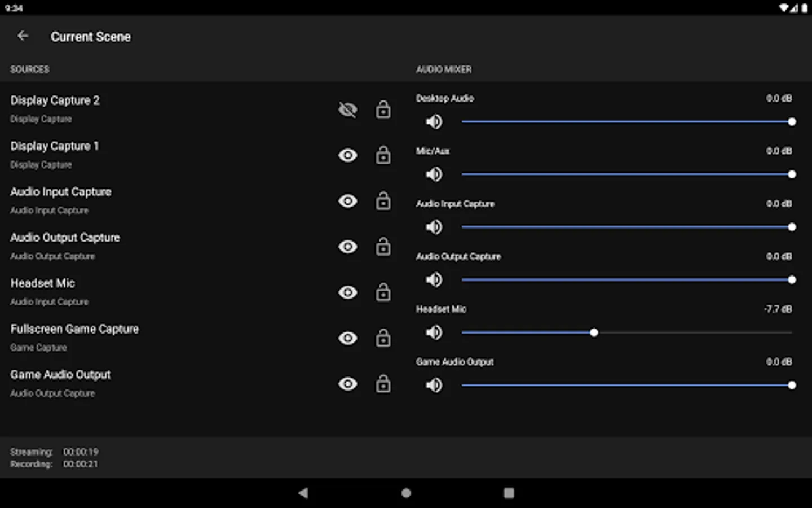Mute Audio Output Capture in the mixer
812x508 pixels.
coord(434,280)
